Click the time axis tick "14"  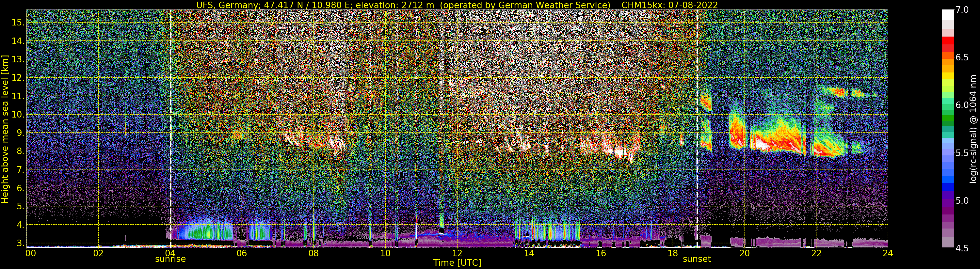(x=529, y=253)
